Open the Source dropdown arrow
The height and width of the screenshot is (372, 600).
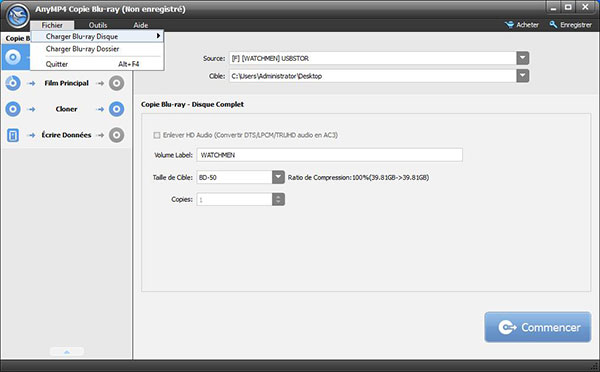tap(523, 58)
